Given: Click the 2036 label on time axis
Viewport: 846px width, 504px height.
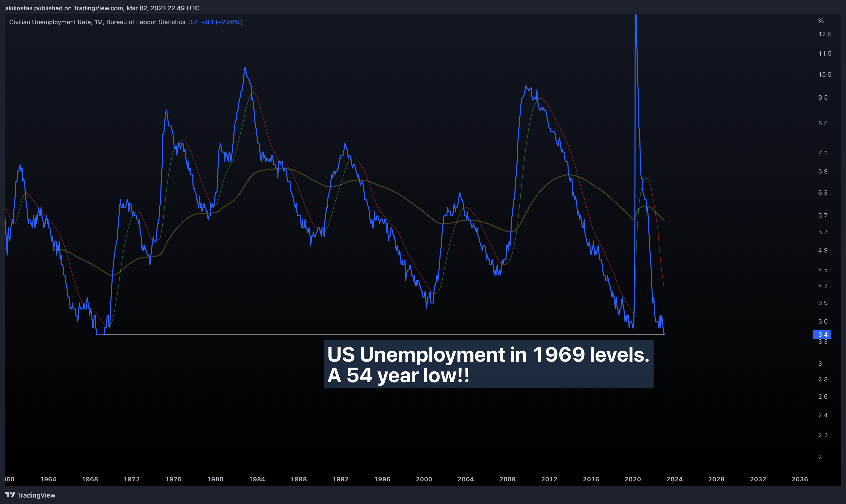Looking at the screenshot, I should [x=800, y=479].
